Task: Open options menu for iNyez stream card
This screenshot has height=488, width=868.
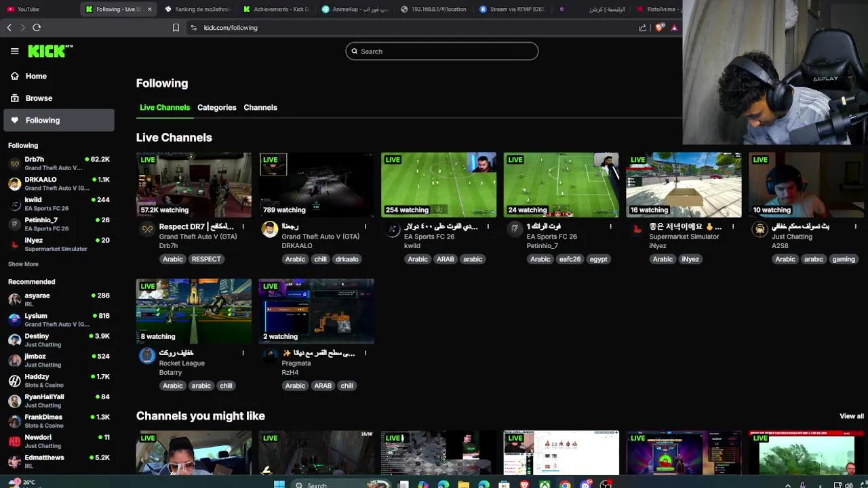Action: pyautogui.click(x=733, y=226)
